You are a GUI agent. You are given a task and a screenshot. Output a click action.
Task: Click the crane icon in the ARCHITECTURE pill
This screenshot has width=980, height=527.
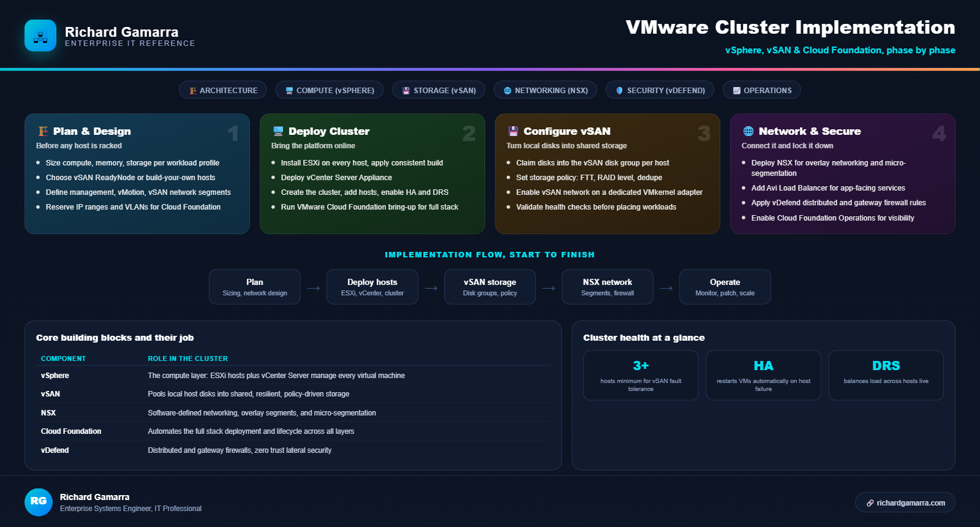click(193, 91)
